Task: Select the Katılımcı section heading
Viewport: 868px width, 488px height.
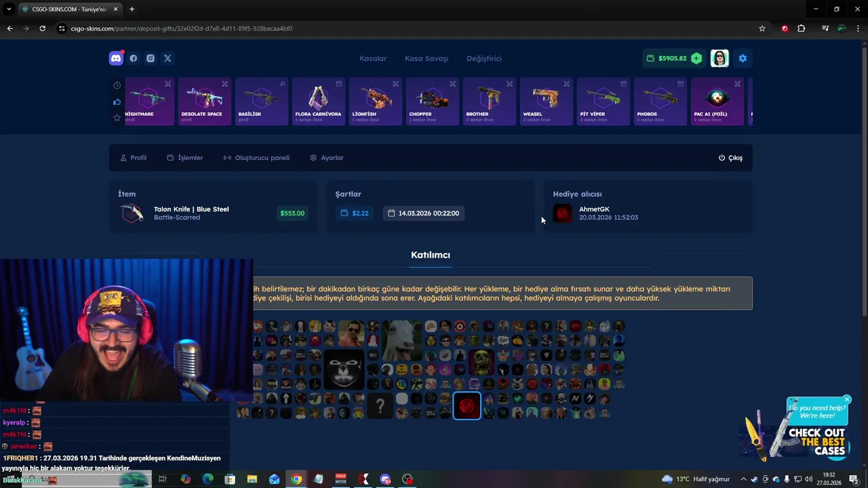Action: pos(431,255)
